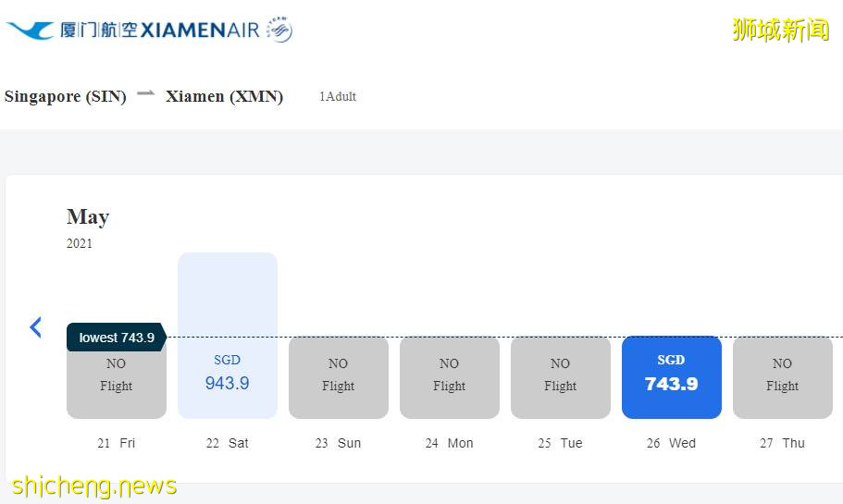Select the 22 Sat SGD 943.9 fare

click(227, 374)
